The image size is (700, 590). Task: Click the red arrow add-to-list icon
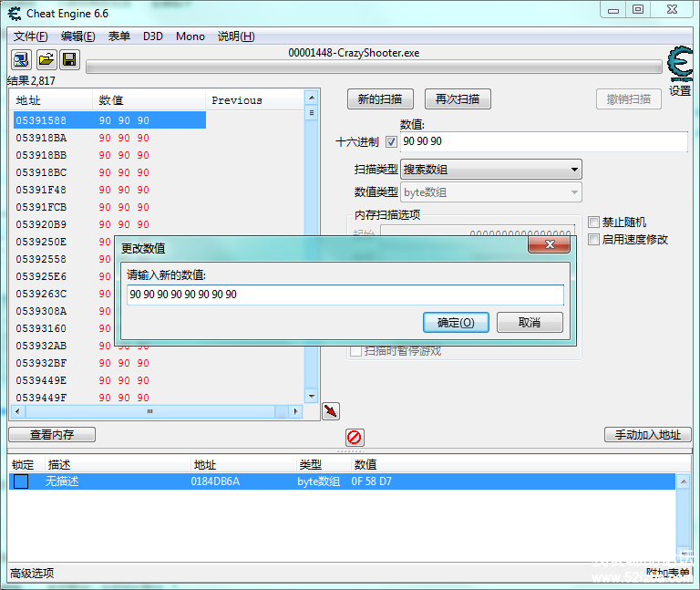coord(331,411)
